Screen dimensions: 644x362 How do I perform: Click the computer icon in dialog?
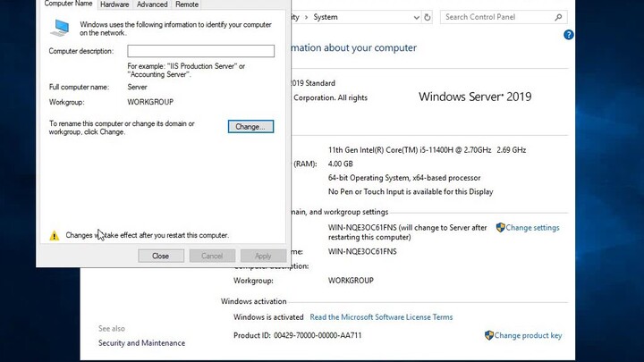coord(59,28)
